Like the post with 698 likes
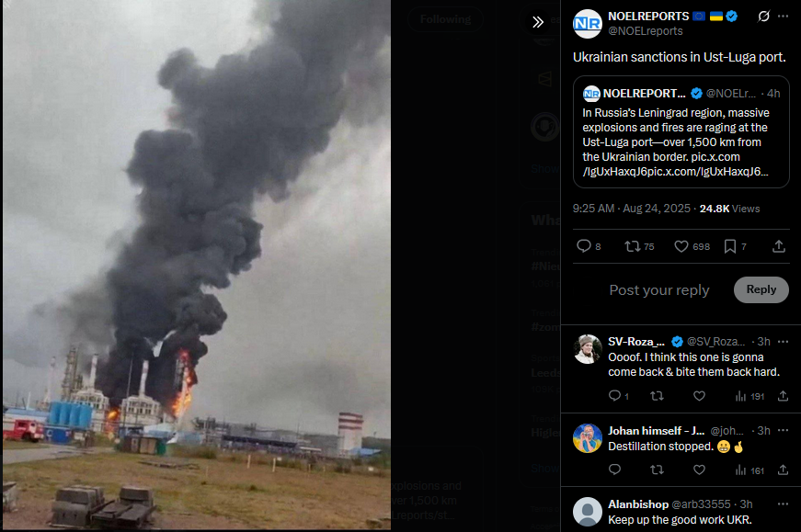 (x=692, y=246)
